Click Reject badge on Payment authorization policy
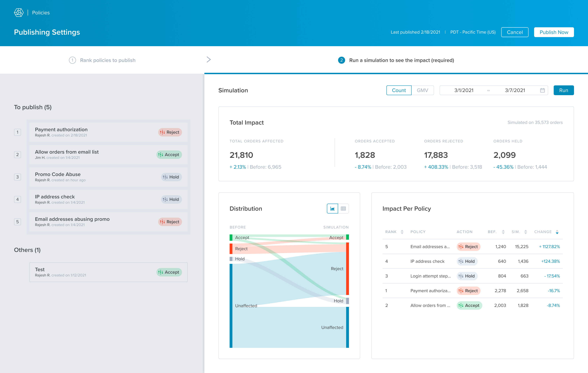 [170, 132]
